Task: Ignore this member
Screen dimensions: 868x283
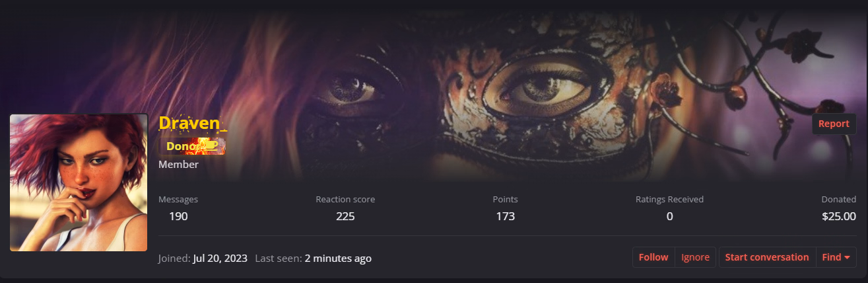Action: pyautogui.click(x=696, y=257)
